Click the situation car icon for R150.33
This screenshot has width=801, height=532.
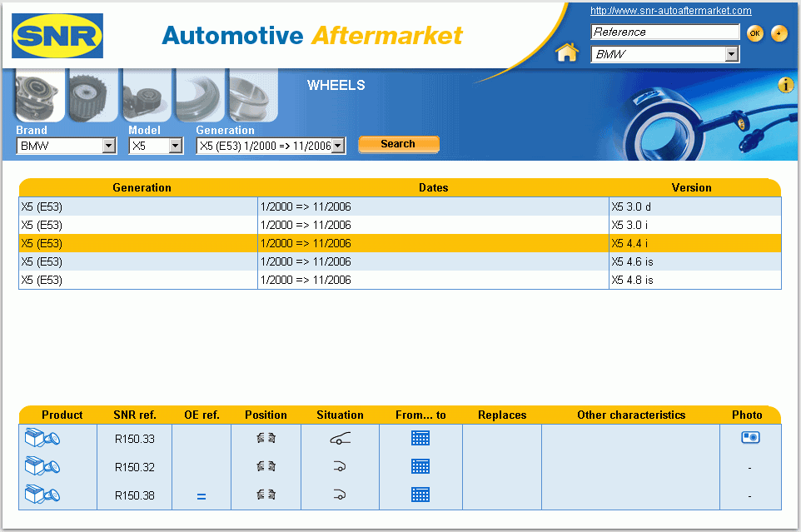tap(341, 438)
